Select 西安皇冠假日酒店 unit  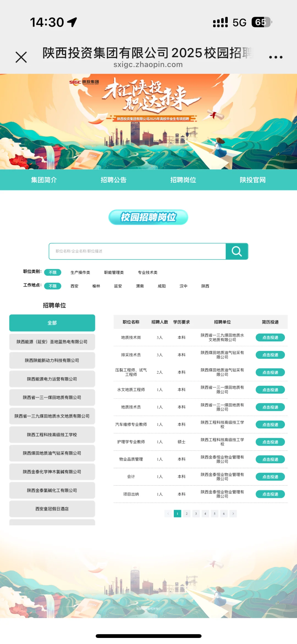tap(52, 509)
